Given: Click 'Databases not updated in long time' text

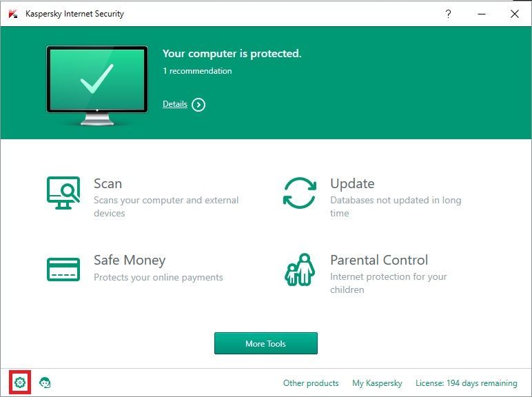Looking at the screenshot, I should tap(396, 207).
